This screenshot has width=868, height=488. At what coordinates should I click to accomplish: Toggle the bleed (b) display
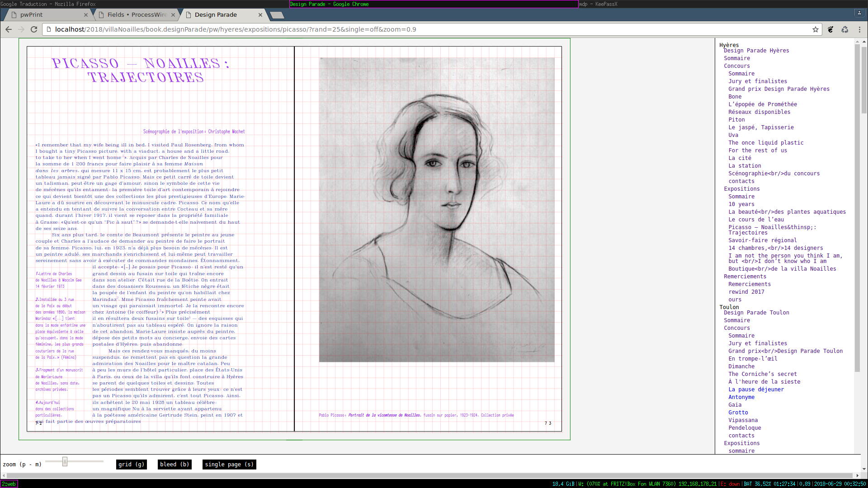175,465
